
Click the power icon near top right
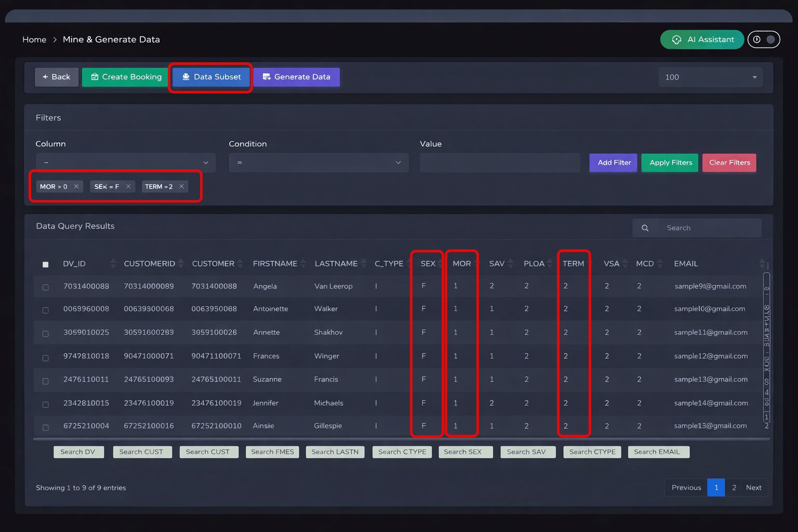pyautogui.click(x=757, y=39)
